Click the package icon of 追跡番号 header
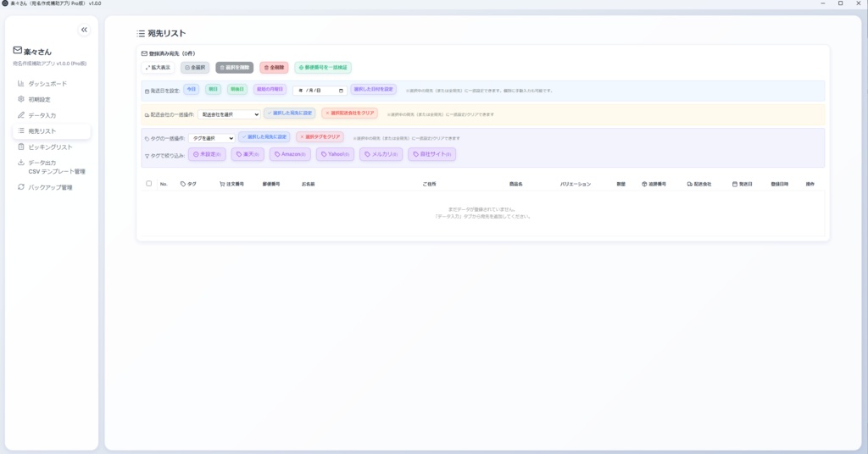This screenshot has height=454, width=868. [x=644, y=184]
